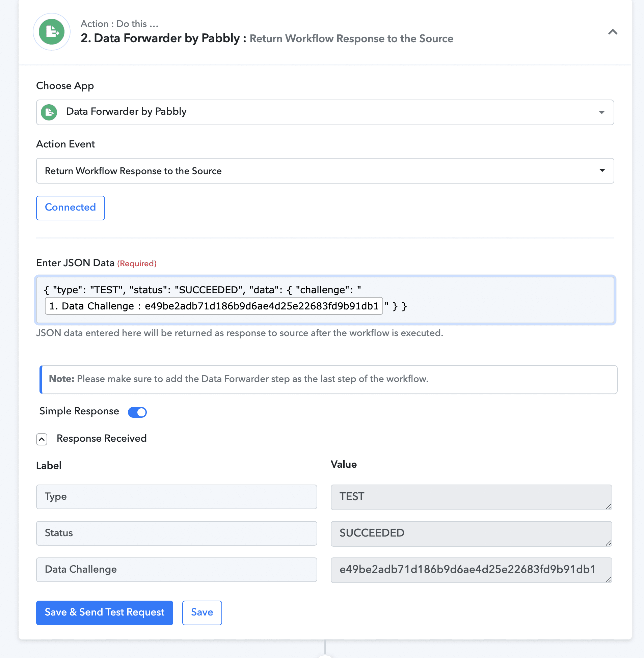Select the challenge hash value box

[471, 570]
